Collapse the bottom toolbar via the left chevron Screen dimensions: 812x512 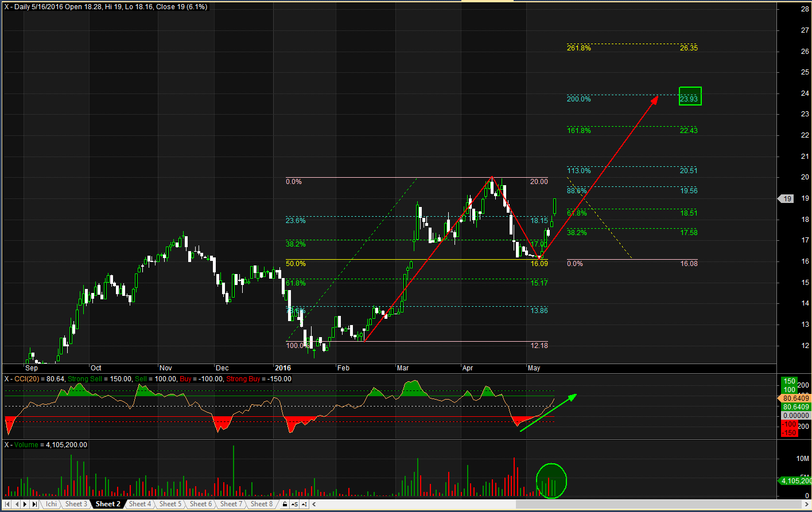click(x=313, y=504)
